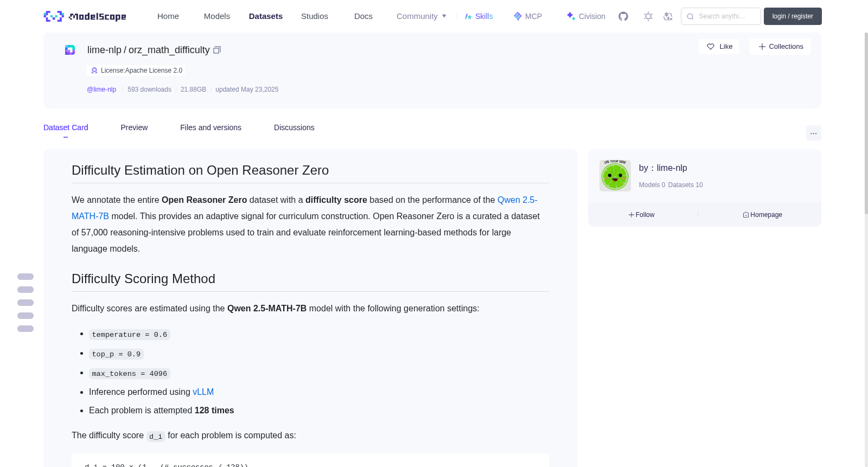
Task: Switch to Files and versions tab
Action: point(210,127)
